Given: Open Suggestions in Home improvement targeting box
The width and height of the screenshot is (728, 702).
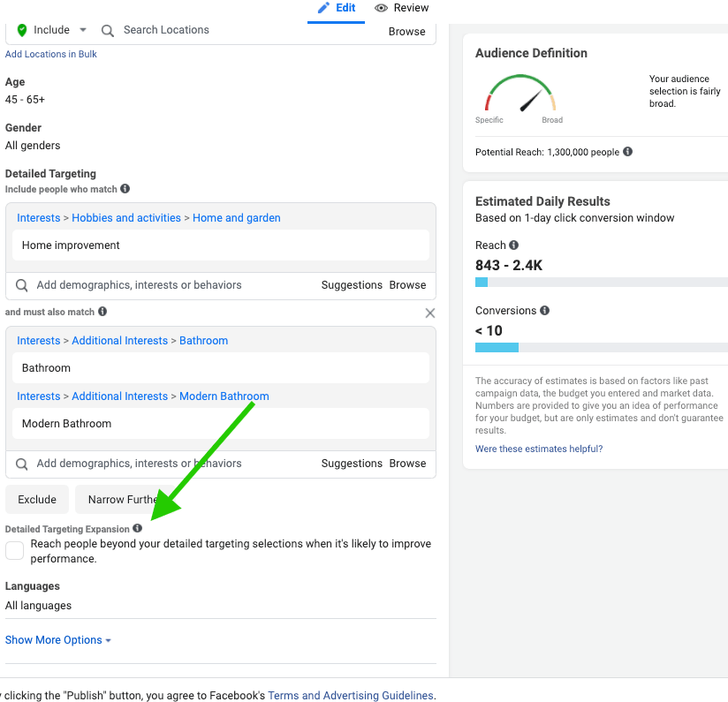Looking at the screenshot, I should [352, 285].
